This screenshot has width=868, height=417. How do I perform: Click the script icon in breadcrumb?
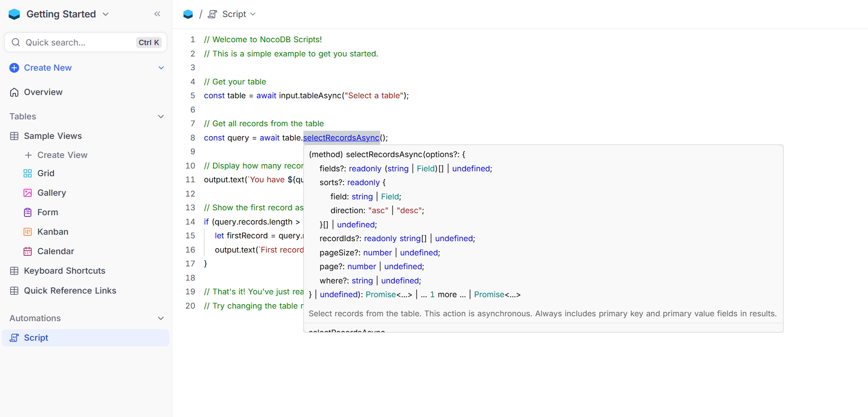pos(212,14)
